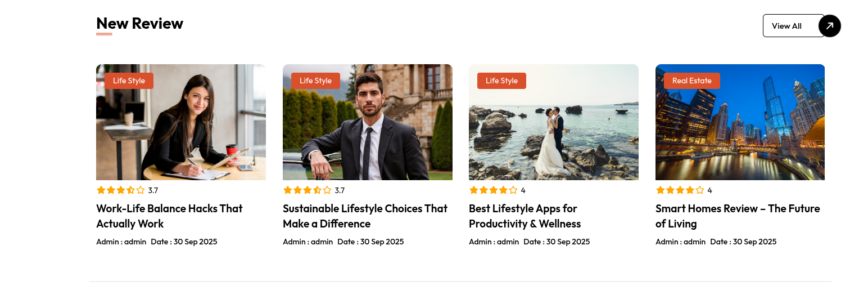Open the View All reviews button
The image size is (868, 290).
pyautogui.click(x=787, y=26)
